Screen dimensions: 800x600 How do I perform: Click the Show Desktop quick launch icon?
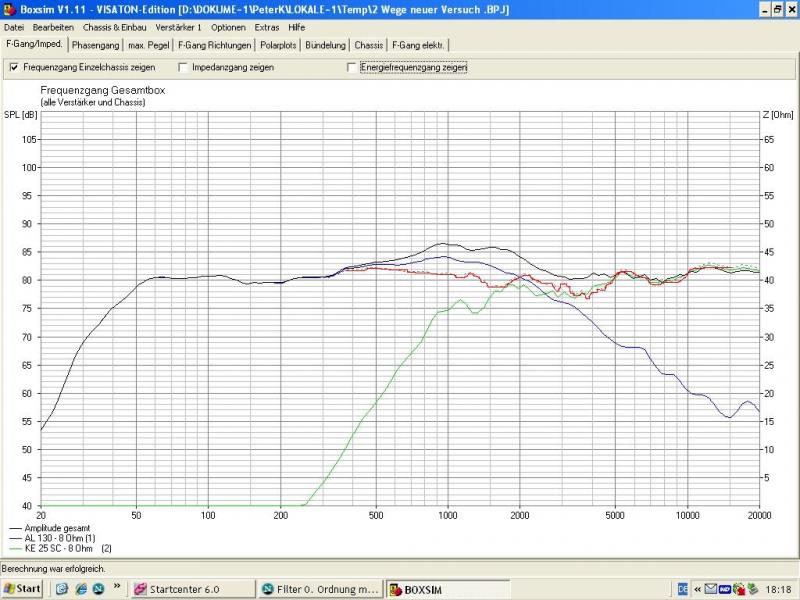click(62, 589)
